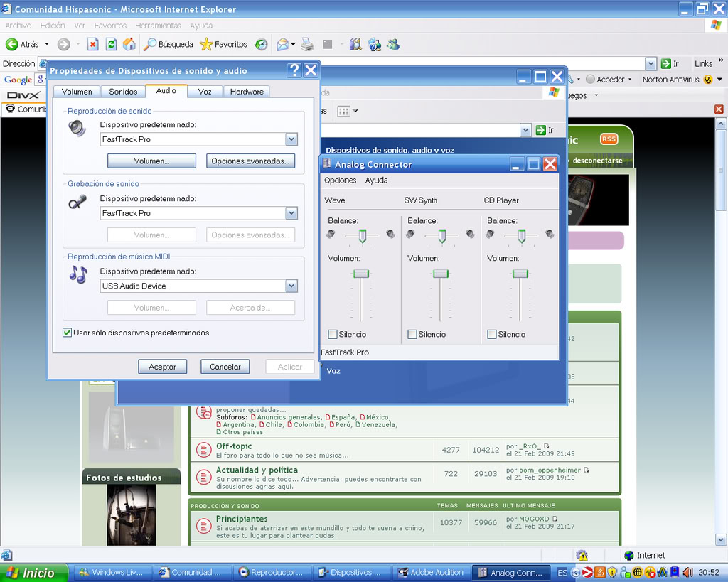728x582 pixels.
Task: Uncheck Usar sólo dispositivos predeterminados
Action: coord(68,333)
